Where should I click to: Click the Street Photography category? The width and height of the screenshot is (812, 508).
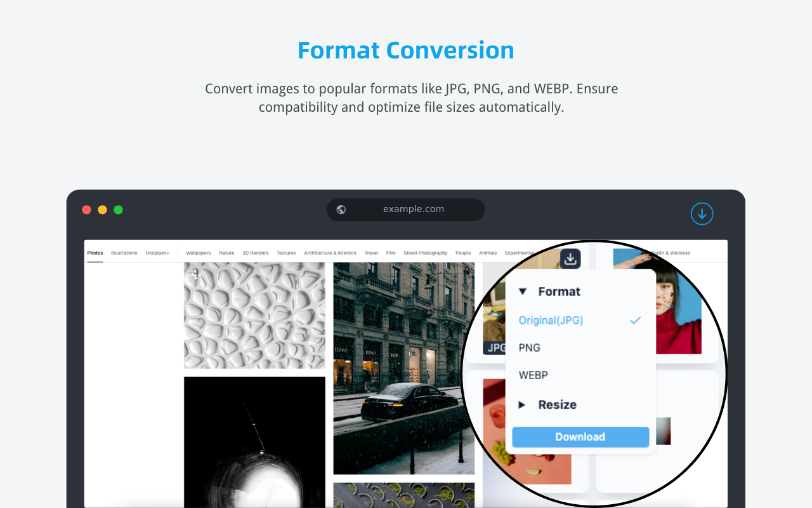click(425, 252)
